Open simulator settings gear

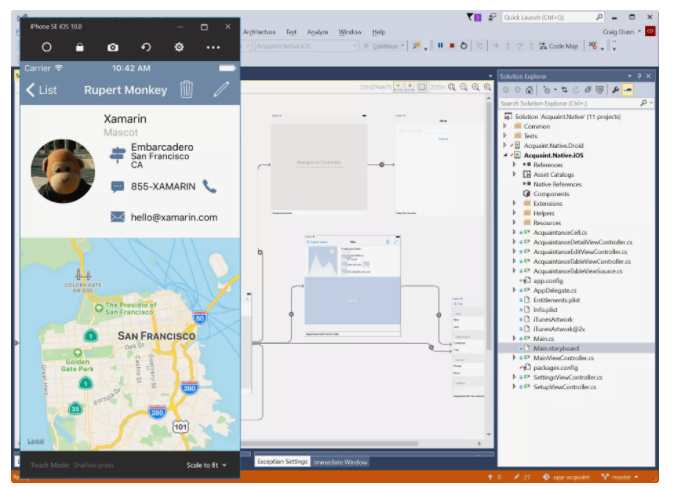click(x=179, y=47)
